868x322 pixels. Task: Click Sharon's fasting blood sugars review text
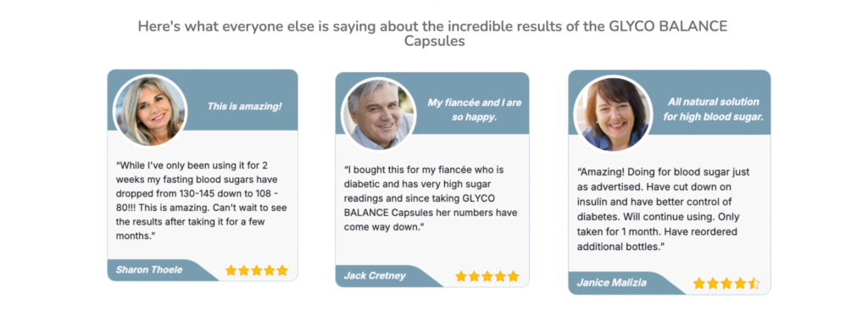(x=201, y=200)
